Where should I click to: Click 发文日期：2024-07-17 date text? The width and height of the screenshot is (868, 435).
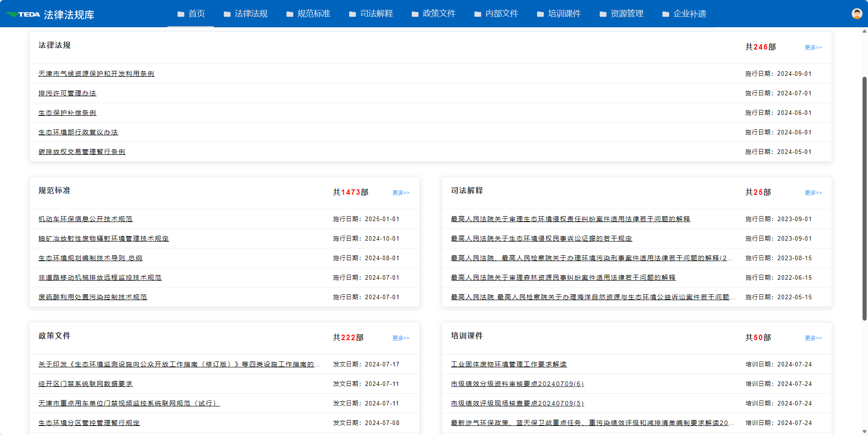tap(366, 364)
